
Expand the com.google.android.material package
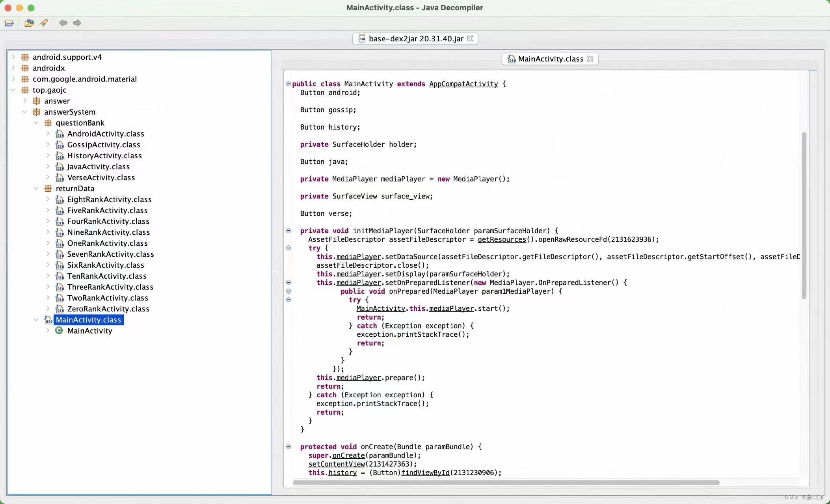coord(13,79)
